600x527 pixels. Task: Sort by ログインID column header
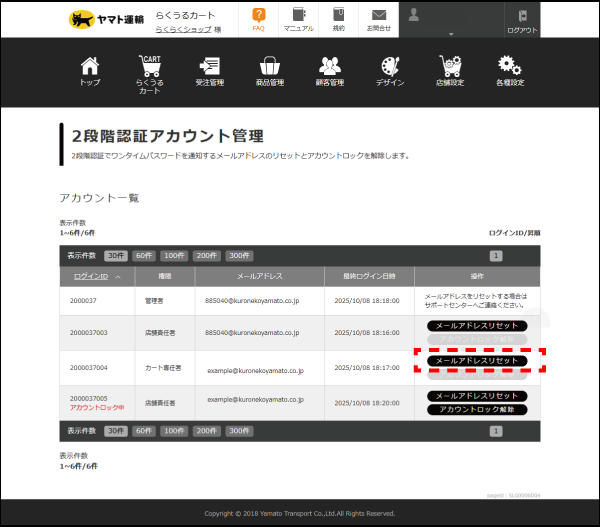[x=92, y=276]
